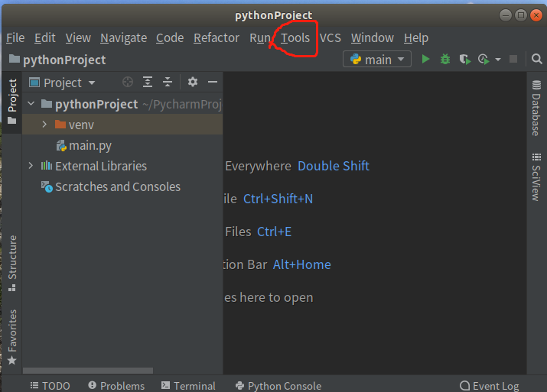Click the stop square button
Viewport: 547px width, 392px height.
(x=513, y=60)
